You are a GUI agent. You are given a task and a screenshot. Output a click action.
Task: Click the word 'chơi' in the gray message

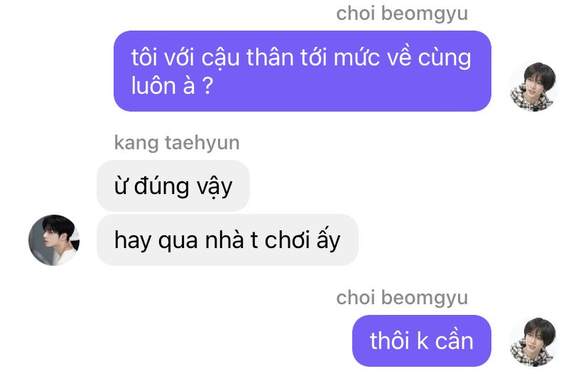coord(287,240)
